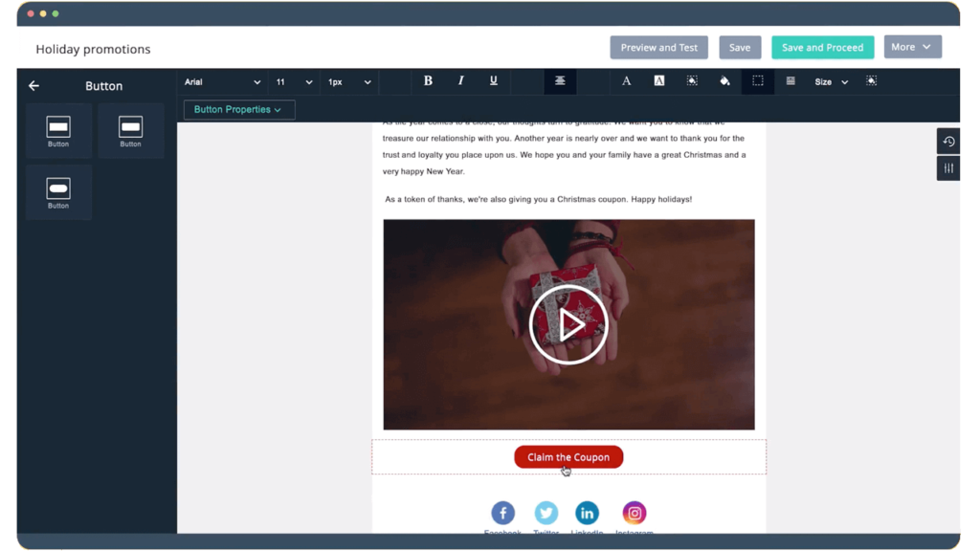Select the slightly rounded Button style
The image size is (980, 551).
130,130
